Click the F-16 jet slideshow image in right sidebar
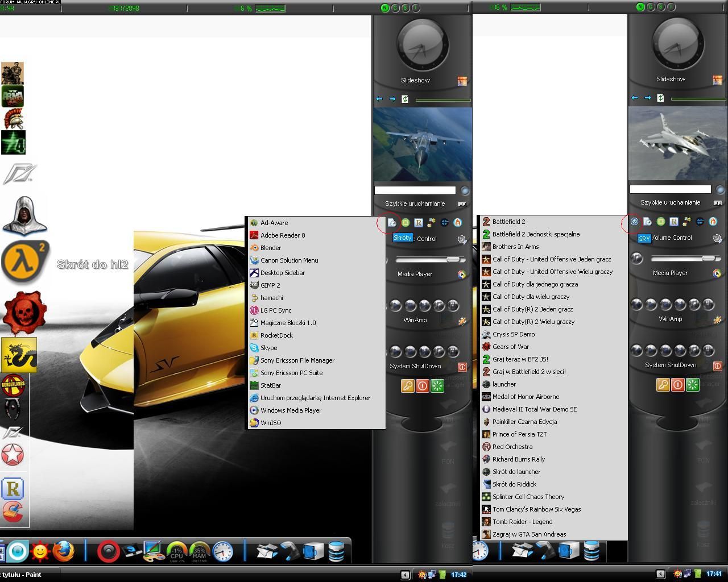728x582 pixels. [678, 143]
